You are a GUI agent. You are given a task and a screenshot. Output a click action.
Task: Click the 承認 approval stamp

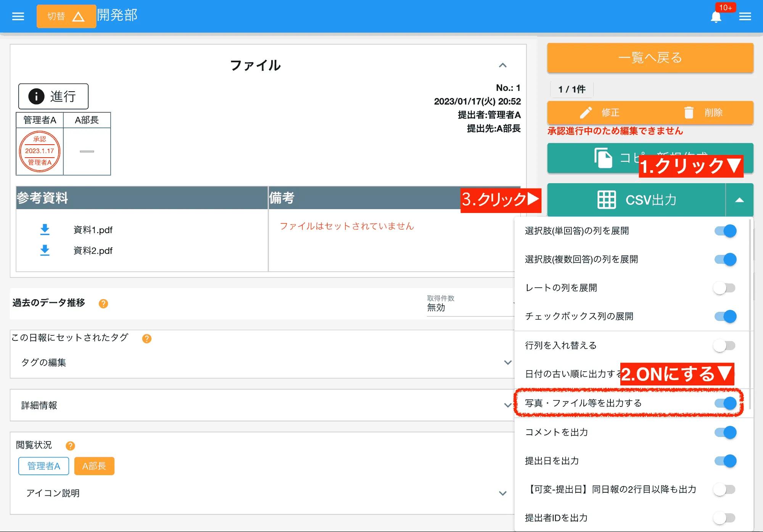[39, 151]
